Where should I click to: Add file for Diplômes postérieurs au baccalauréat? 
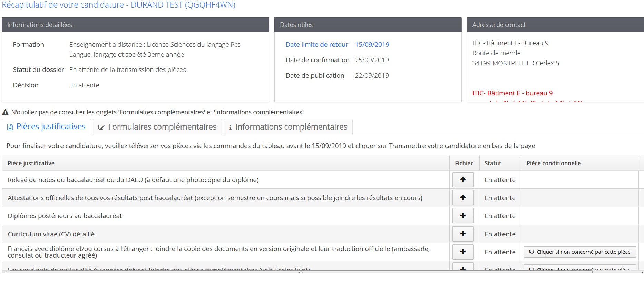(x=463, y=216)
